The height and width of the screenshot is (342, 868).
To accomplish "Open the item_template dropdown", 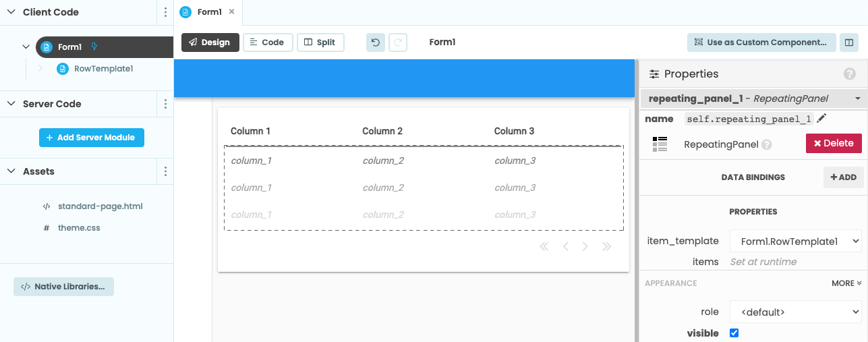I will tap(795, 241).
